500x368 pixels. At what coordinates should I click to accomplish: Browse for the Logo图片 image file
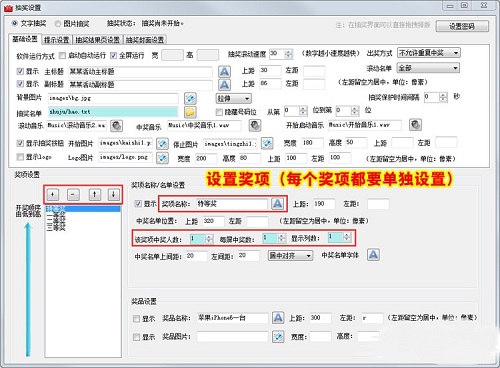point(162,158)
